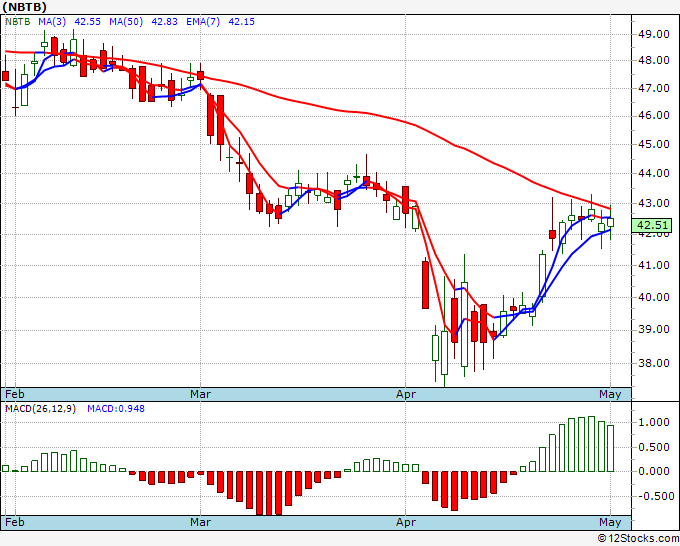Click Feb on the price chart axis
The image size is (680, 546).
click(14, 394)
